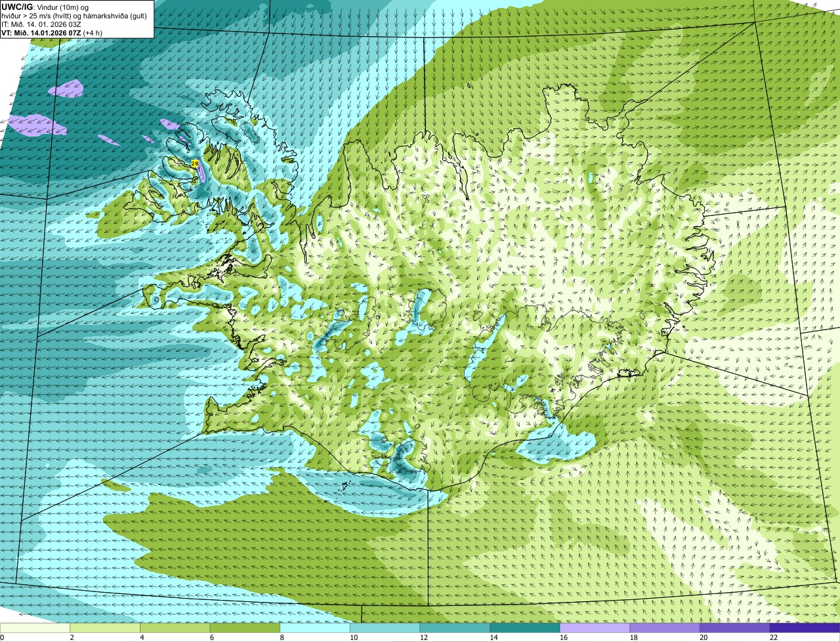This screenshot has height=642, width=840.
Task: Click the dark purple swatch right of 22
Action: 805,628
